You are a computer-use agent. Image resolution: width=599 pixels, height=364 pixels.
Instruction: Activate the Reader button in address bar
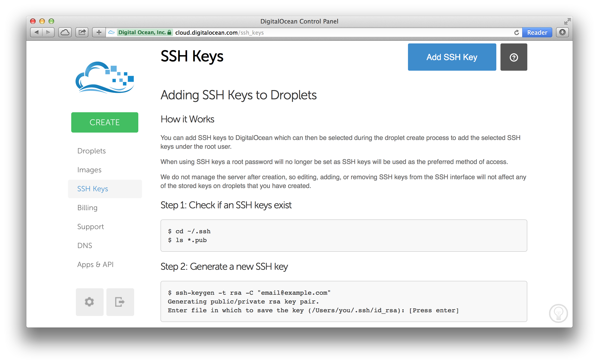537,33
